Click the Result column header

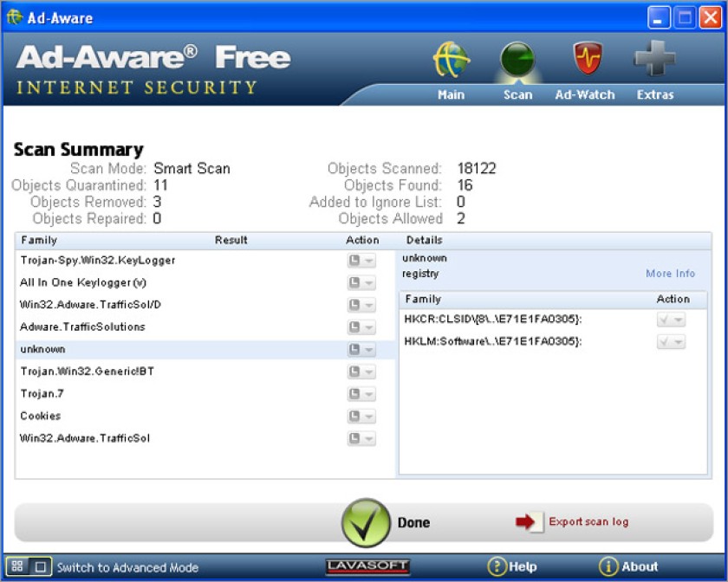click(231, 240)
